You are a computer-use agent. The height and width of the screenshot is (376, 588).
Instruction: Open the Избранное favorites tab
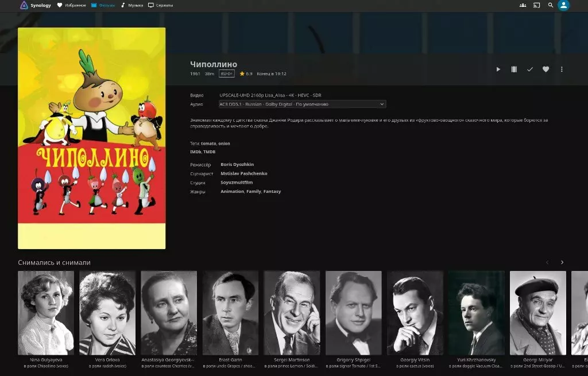(72, 5)
